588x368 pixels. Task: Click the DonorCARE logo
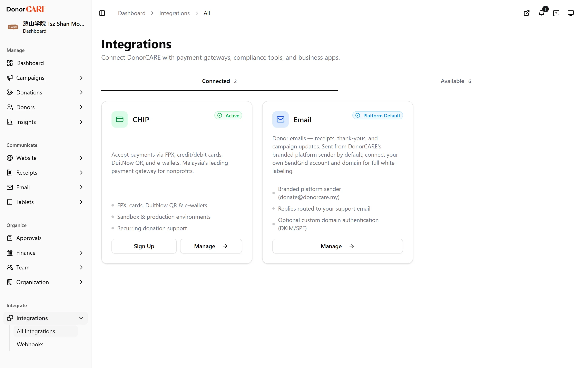coord(26,9)
